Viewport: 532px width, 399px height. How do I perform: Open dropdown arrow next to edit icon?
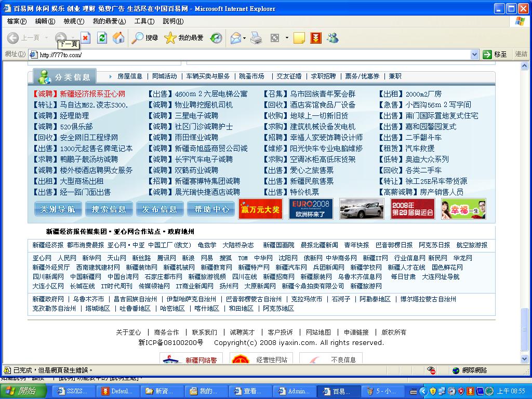pyautogui.click(x=287, y=37)
